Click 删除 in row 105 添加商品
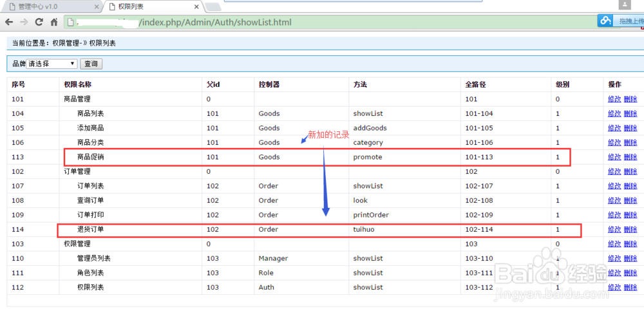The image size is (644, 316). (x=630, y=128)
